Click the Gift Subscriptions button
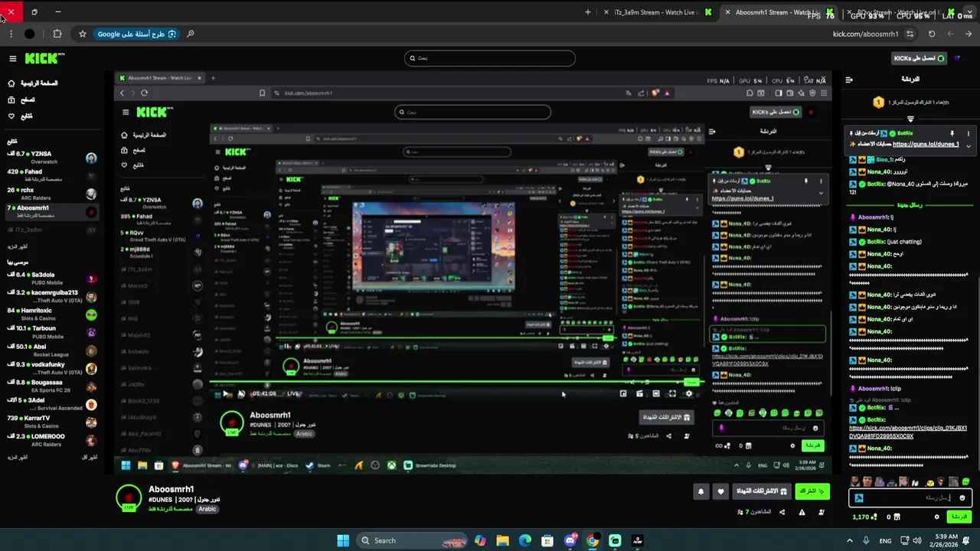 pos(762,491)
